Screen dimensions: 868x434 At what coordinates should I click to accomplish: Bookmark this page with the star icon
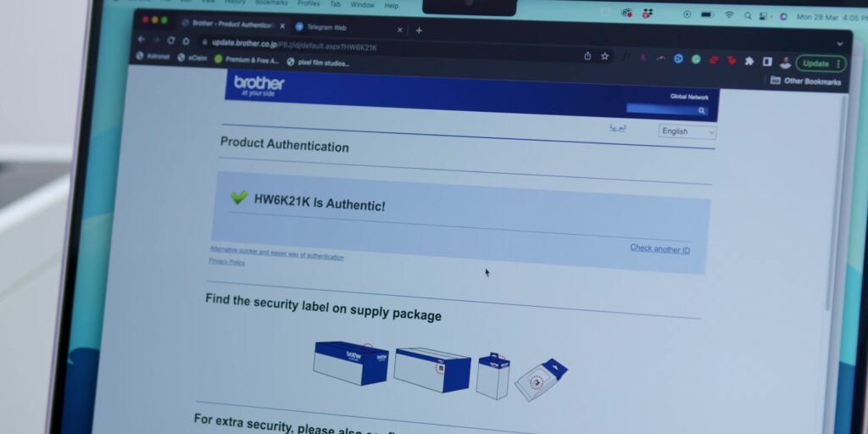coord(604,57)
